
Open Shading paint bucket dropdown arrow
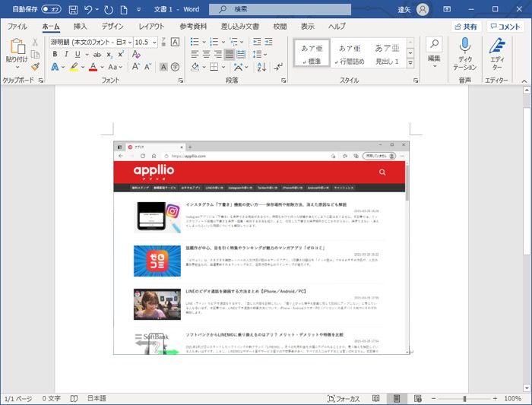(x=204, y=67)
